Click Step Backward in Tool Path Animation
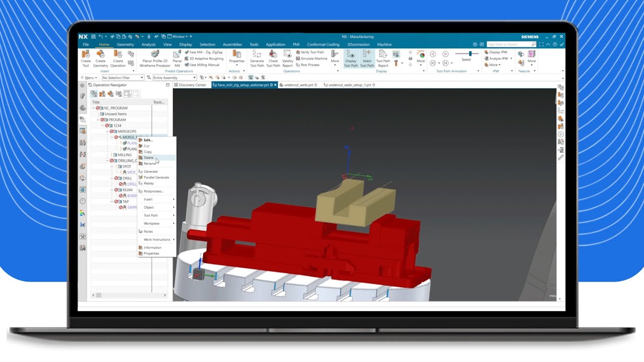The height and width of the screenshot is (362, 644). [433, 63]
